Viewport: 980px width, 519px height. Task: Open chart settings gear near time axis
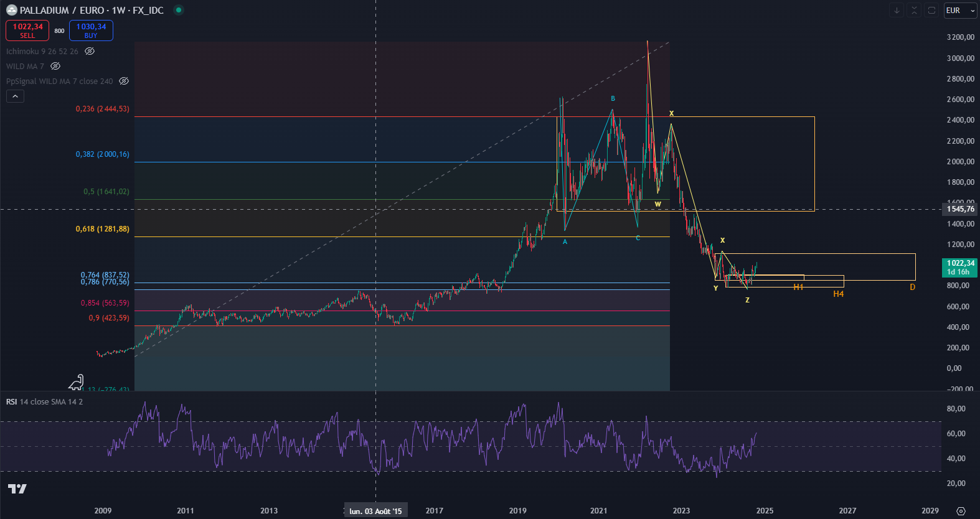click(961, 511)
